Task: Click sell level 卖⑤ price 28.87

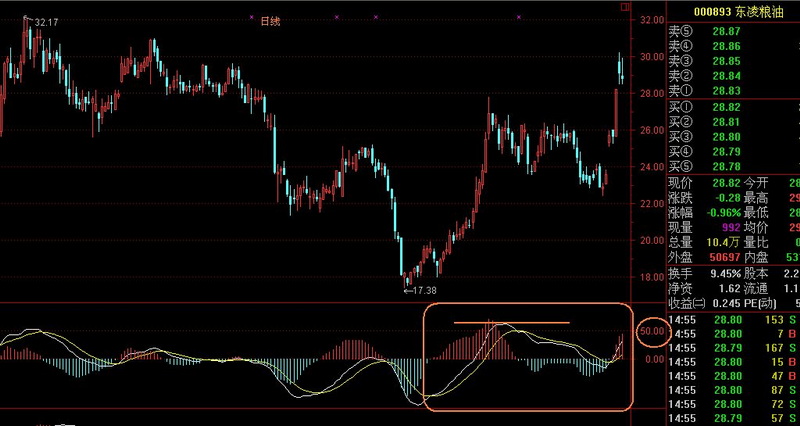Action: tap(726, 32)
